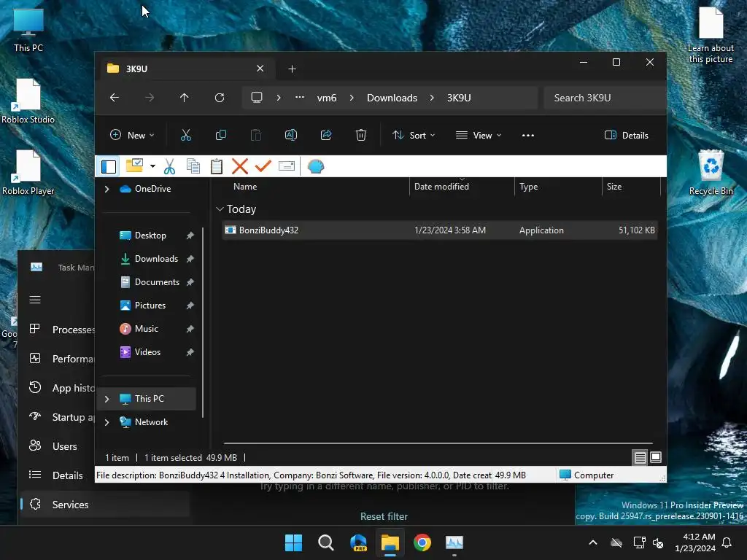Click the PC icon in address bar
Screen dimensions: 747x560
[x=257, y=97]
